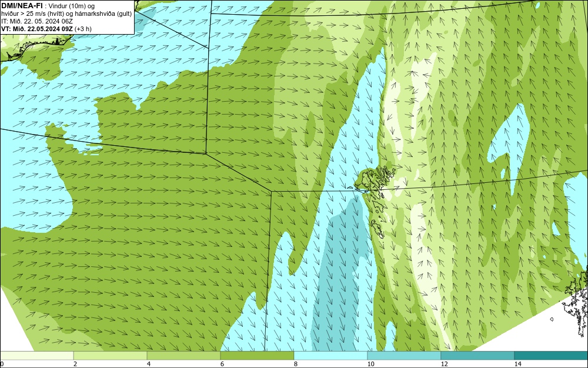The height and width of the screenshot is (368, 588).
Task: Click the DMI/NEA-FI title text
Action: coord(22,6)
